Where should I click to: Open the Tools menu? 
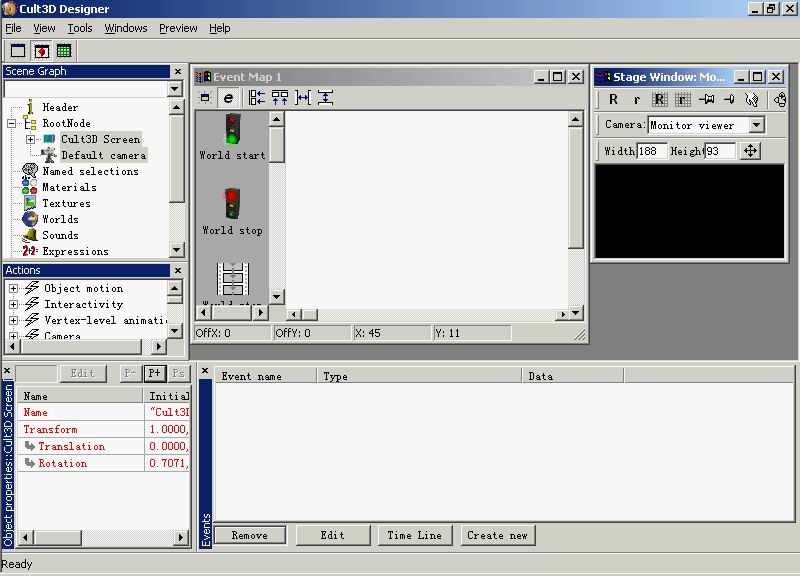point(80,28)
